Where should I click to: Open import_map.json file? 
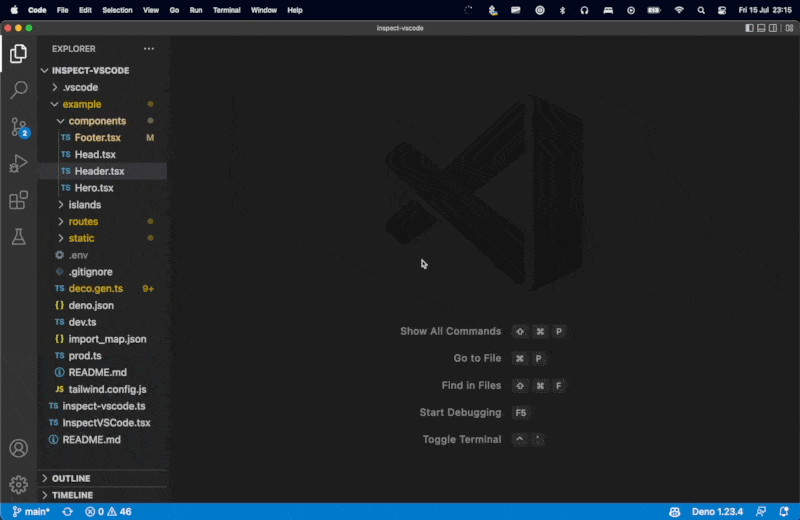tap(103, 339)
